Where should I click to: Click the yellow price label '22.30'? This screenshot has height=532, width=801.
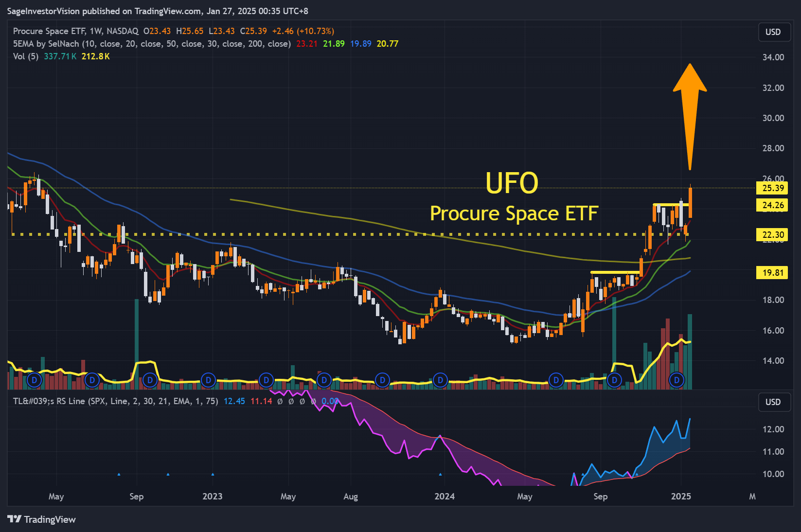[772, 234]
